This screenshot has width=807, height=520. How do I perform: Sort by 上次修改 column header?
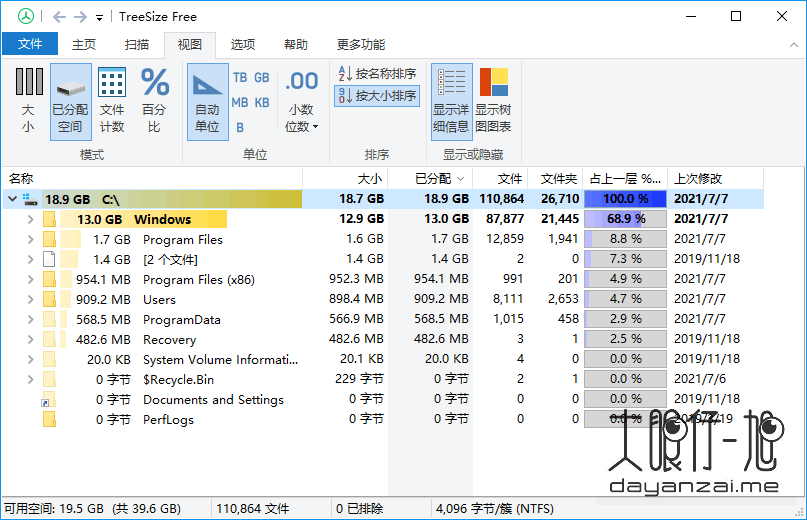(x=715, y=179)
